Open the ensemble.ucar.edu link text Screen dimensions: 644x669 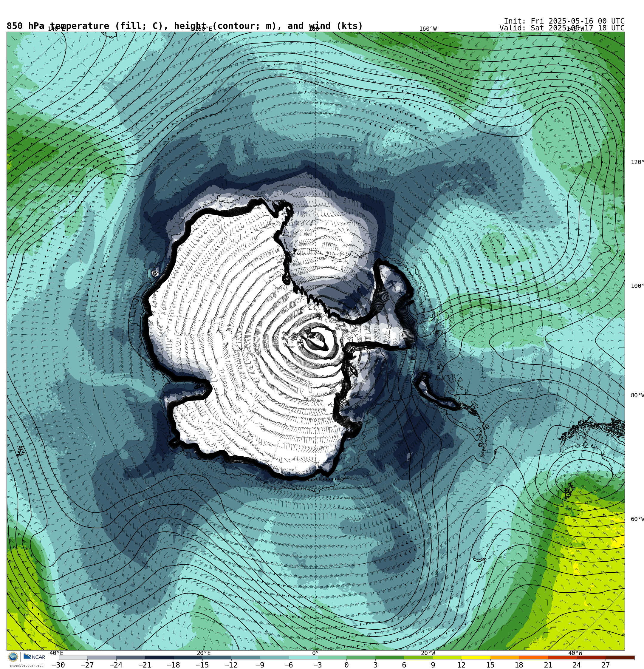click(26, 665)
